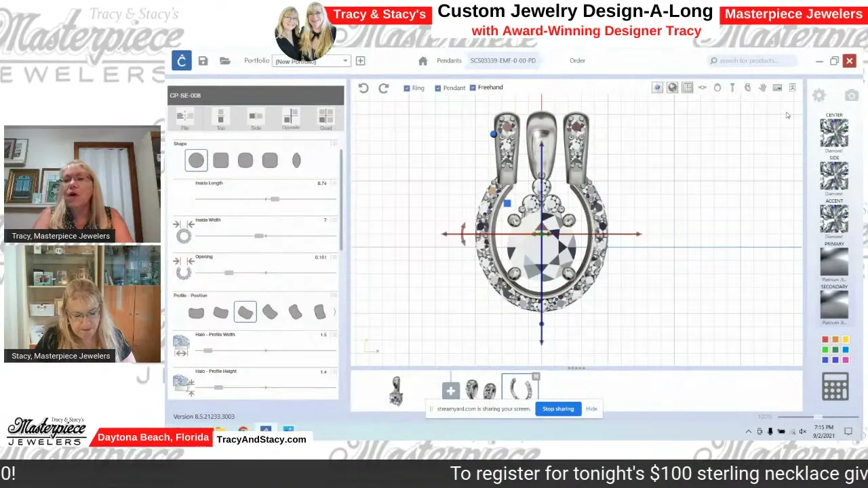Toggle the Ring checkbox
This screenshot has width=868, height=488.
[407, 88]
